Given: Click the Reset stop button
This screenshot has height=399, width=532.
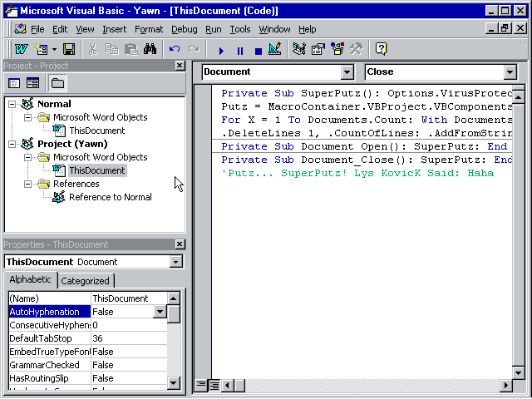Looking at the screenshot, I should pyautogui.click(x=259, y=51).
